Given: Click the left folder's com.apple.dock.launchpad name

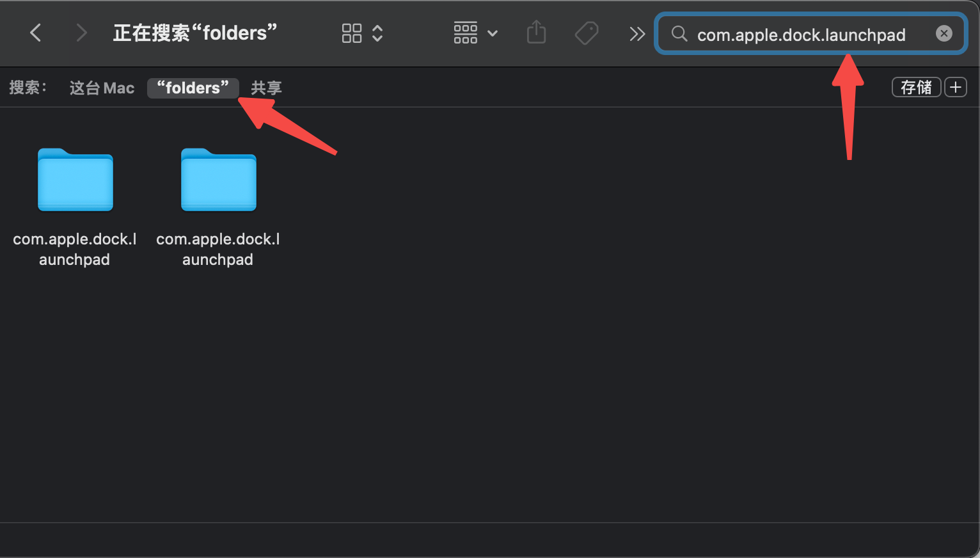Looking at the screenshot, I should point(75,249).
